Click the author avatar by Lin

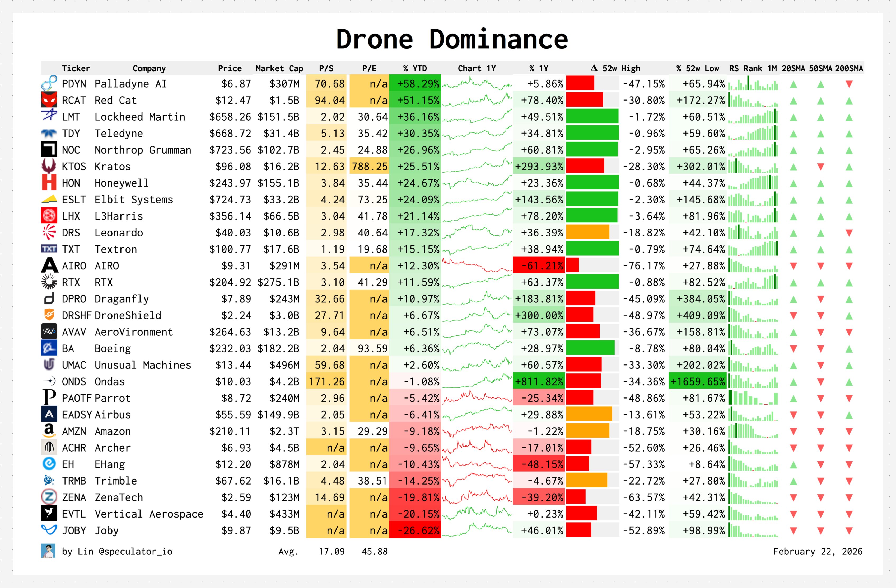(48, 551)
